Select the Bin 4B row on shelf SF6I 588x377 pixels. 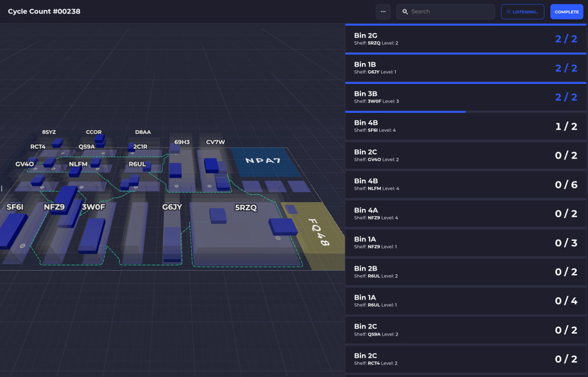[x=465, y=126]
